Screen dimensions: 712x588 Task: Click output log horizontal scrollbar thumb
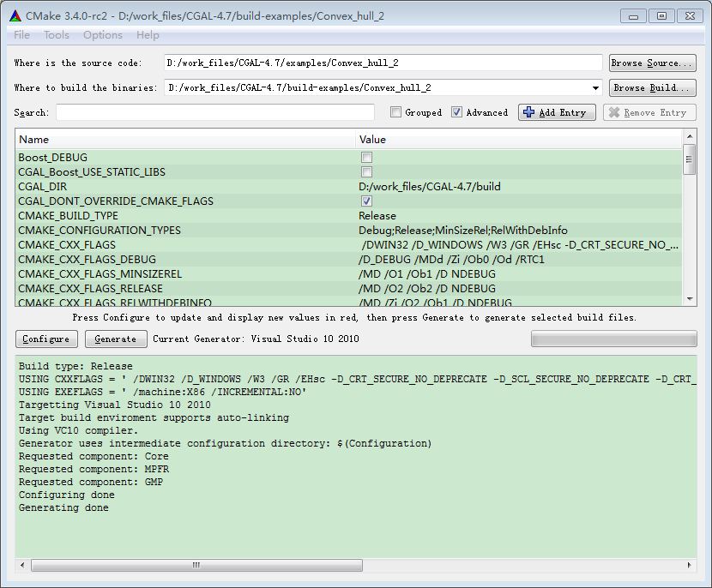pos(196,566)
